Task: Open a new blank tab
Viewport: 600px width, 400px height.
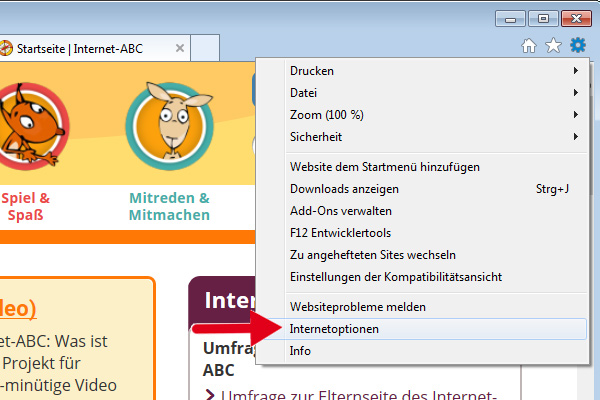Action: (x=205, y=48)
